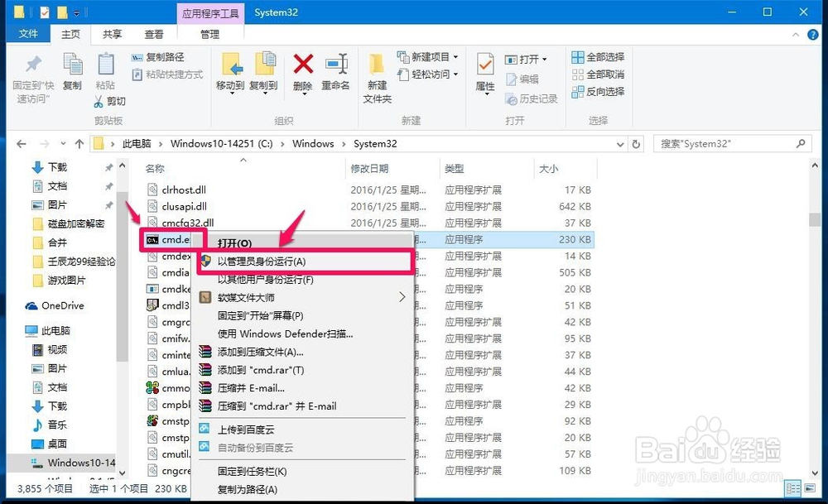Click the Rename (重命名) icon
Image resolution: width=828 pixels, height=504 pixels.
(x=336, y=65)
